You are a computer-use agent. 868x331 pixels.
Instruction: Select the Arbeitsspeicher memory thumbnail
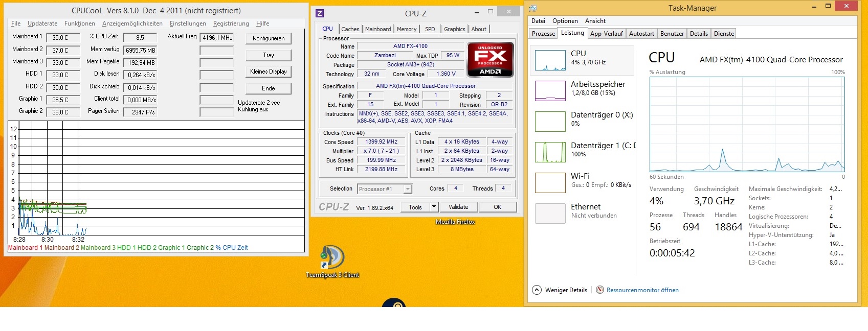pyautogui.click(x=550, y=91)
